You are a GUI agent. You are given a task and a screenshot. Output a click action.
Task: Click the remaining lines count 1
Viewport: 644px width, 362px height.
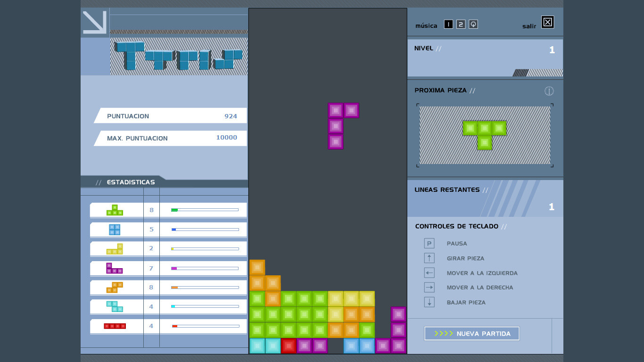(552, 207)
